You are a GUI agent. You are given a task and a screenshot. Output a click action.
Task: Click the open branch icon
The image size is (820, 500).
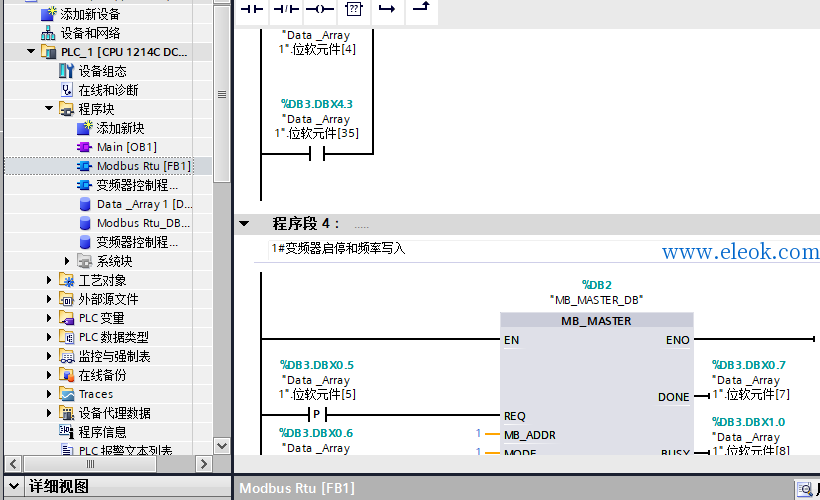pyautogui.click(x=388, y=9)
